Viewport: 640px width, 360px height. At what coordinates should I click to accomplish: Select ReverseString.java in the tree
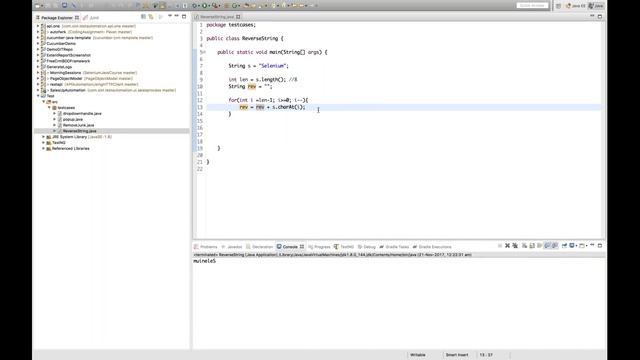coord(79,131)
